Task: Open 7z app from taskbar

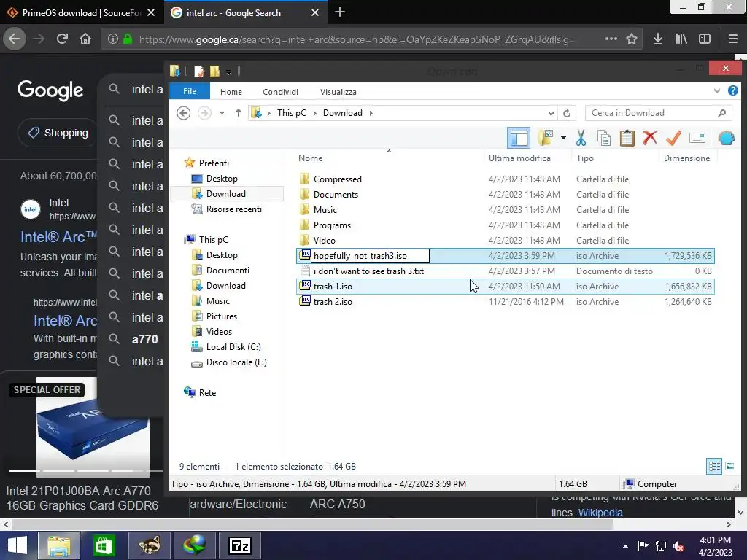Action: (x=239, y=545)
